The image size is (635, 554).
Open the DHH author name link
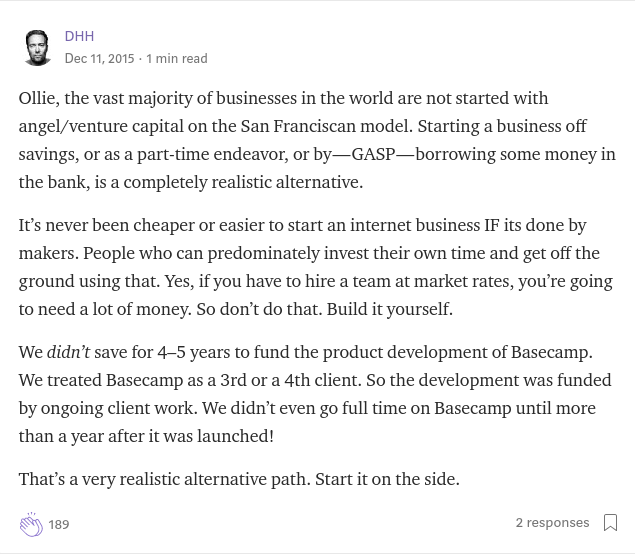[x=79, y=36]
